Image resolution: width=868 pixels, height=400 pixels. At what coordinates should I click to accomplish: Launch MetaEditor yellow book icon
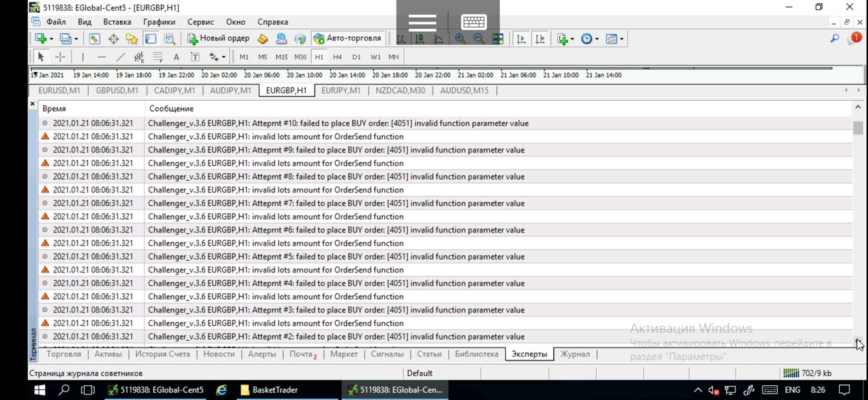pyautogui.click(x=263, y=39)
